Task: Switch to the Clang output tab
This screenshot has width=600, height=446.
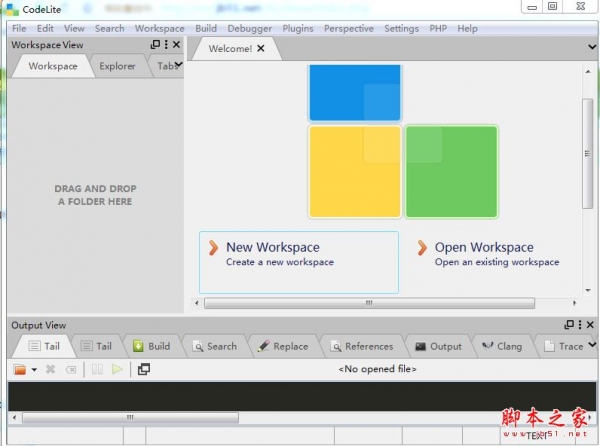Action: coord(502,346)
